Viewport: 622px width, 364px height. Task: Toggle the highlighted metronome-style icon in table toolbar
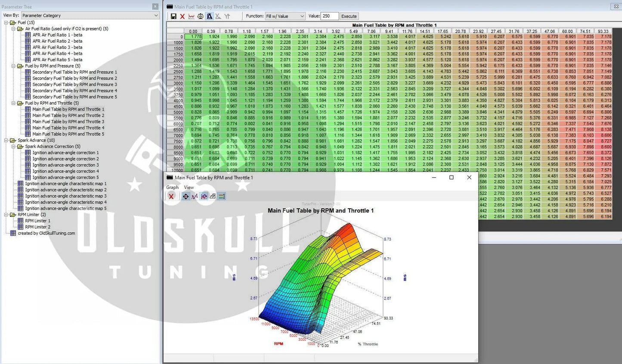pyautogui.click(x=210, y=16)
